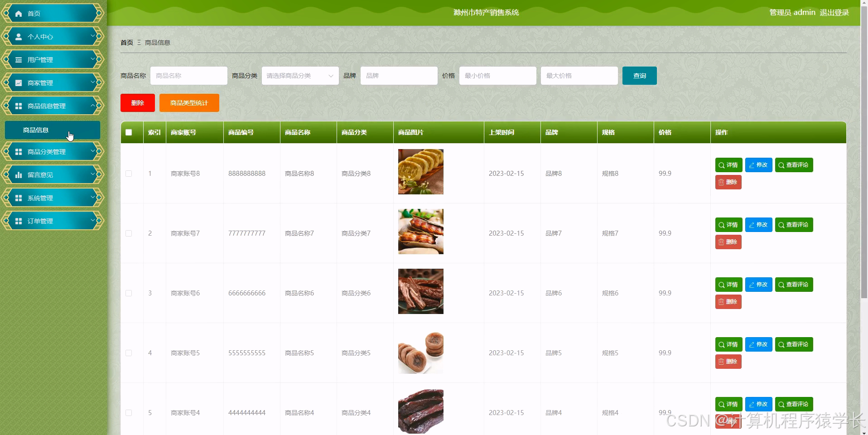Click the person icon for 个人中心

pyautogui.click(x=19, y=37)
